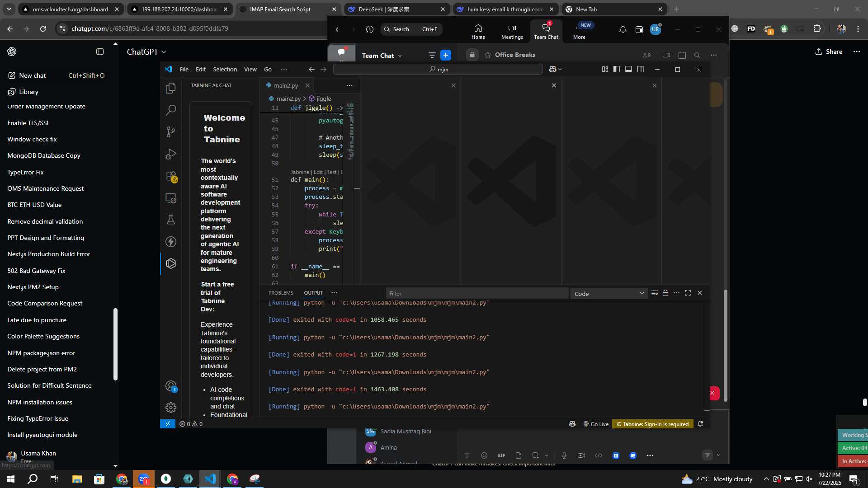Image resolution: width=868 pixels, height=488 pixels.
Task: Open emoji picker in Zoom chat
Action: [484, 455]
